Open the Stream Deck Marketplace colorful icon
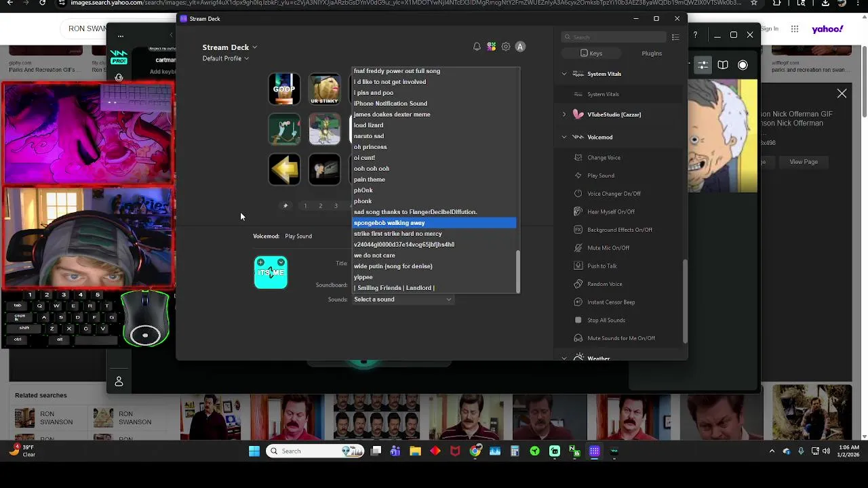Viewport: 868px width, 488px height. 491,47
